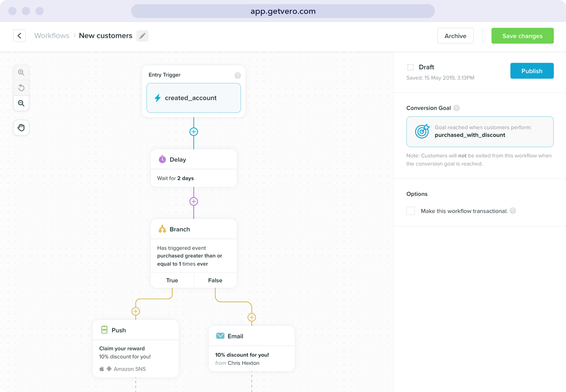Enable the make workflow transactional checkbox
This screenshot has width=566, height=392.
click(x=411, y=211)
